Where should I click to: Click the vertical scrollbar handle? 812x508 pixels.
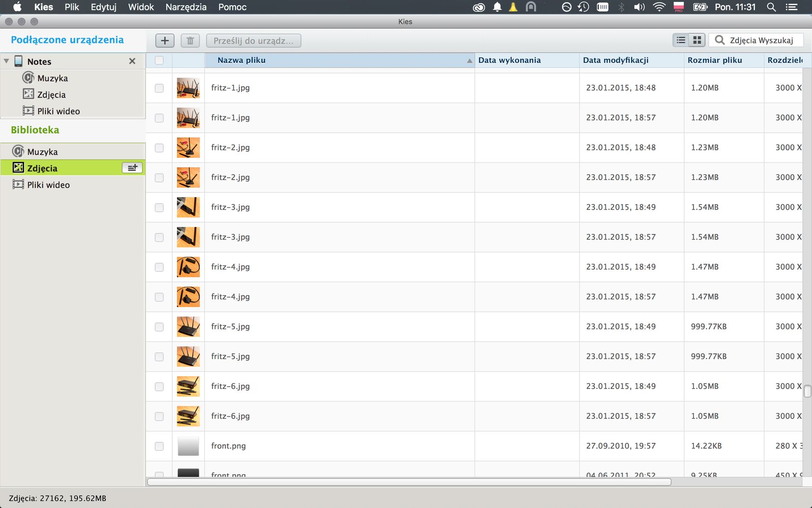(807, 391)
